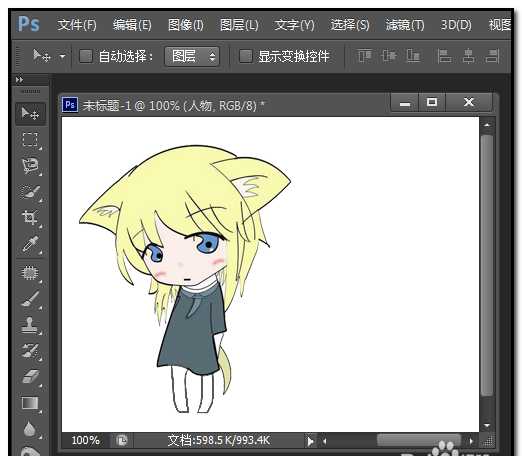Expand the collapsed toolbox with double arrows
Image resolution: width=522 pixels, height=456 pixels.
pyautogui.click(x=19, y=80)
